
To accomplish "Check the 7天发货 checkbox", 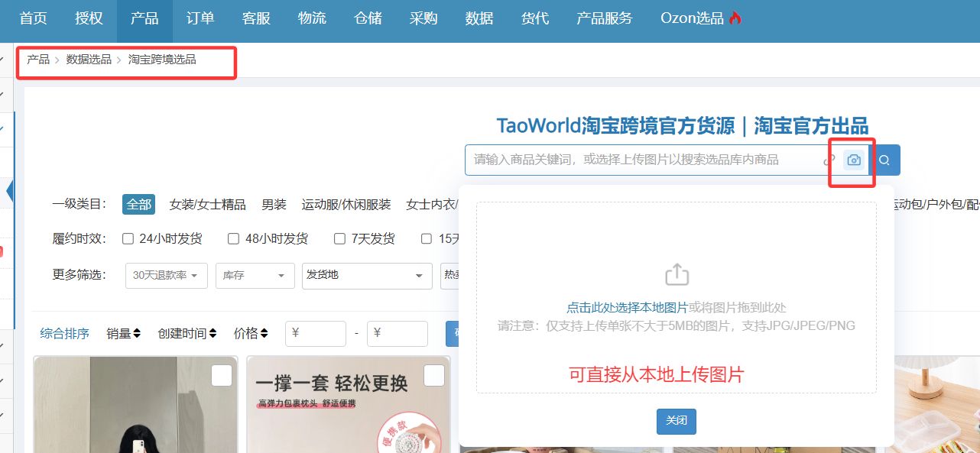I will (x=340, y=239).
